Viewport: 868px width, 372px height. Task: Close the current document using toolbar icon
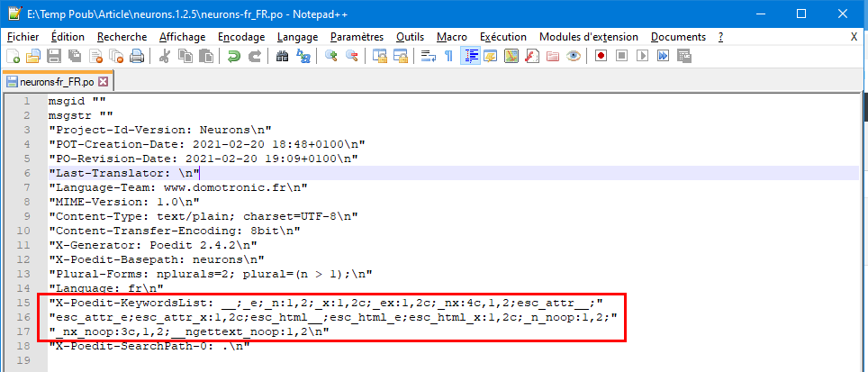pos(96,56)
